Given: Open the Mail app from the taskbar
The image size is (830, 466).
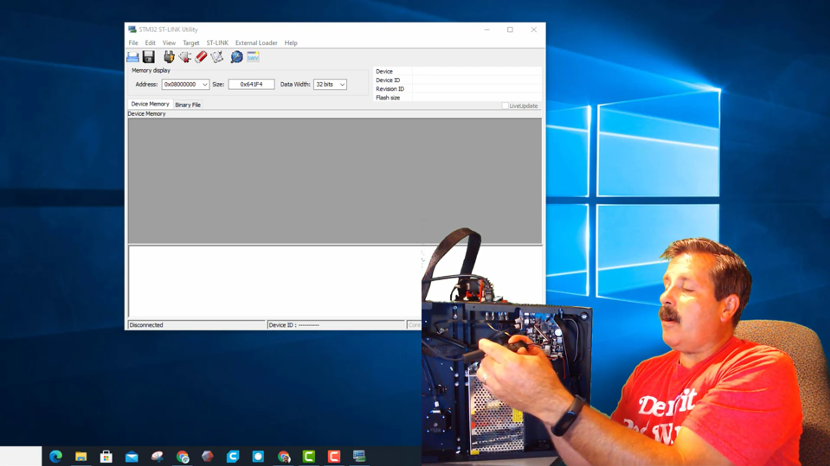Looking at the screenshot, I should [132, 456].
